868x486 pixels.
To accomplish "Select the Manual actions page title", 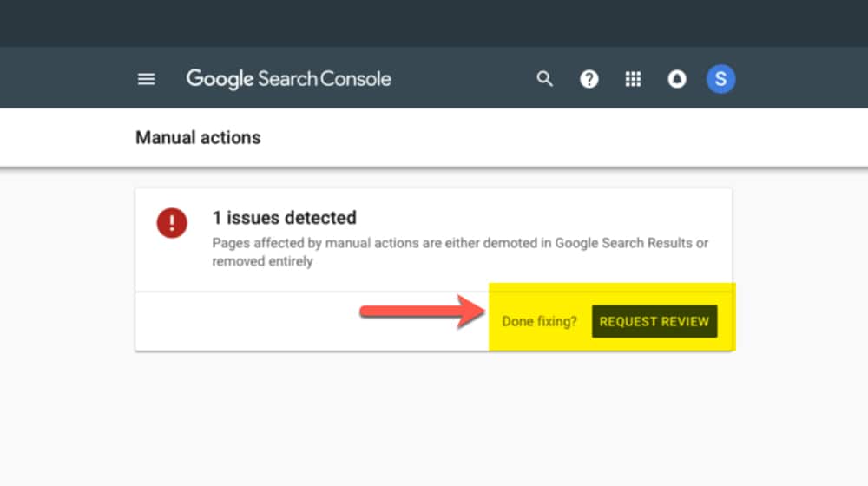I will point(198,137).
